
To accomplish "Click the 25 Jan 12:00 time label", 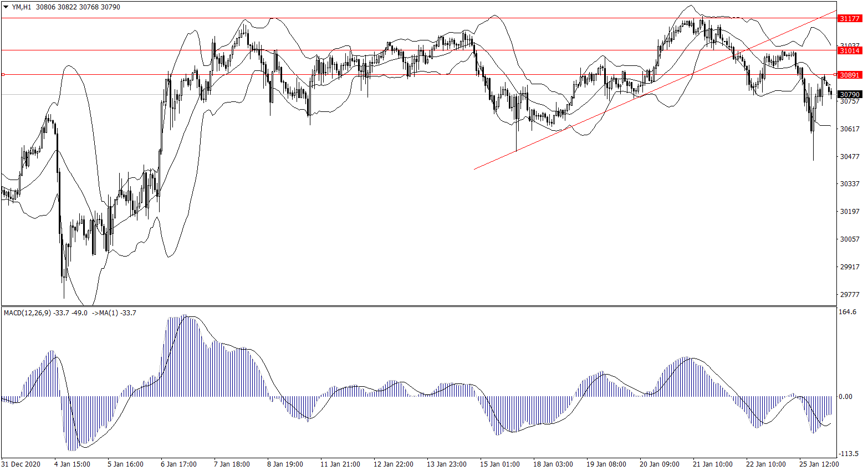I will click(819, 464).
